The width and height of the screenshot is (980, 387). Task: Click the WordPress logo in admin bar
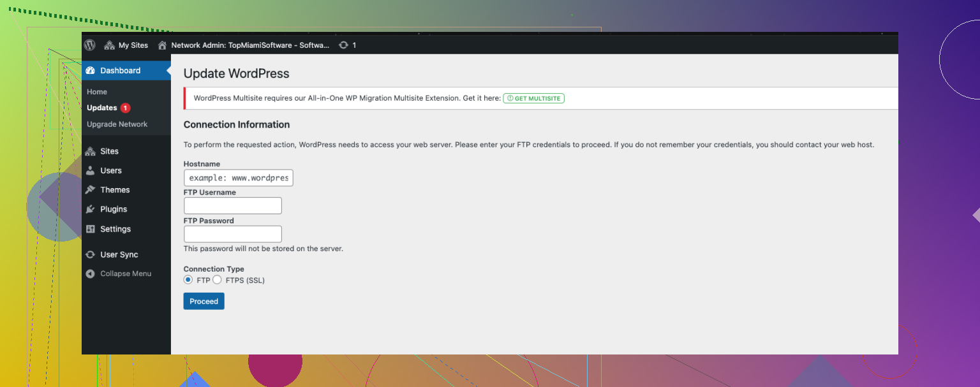90,45
